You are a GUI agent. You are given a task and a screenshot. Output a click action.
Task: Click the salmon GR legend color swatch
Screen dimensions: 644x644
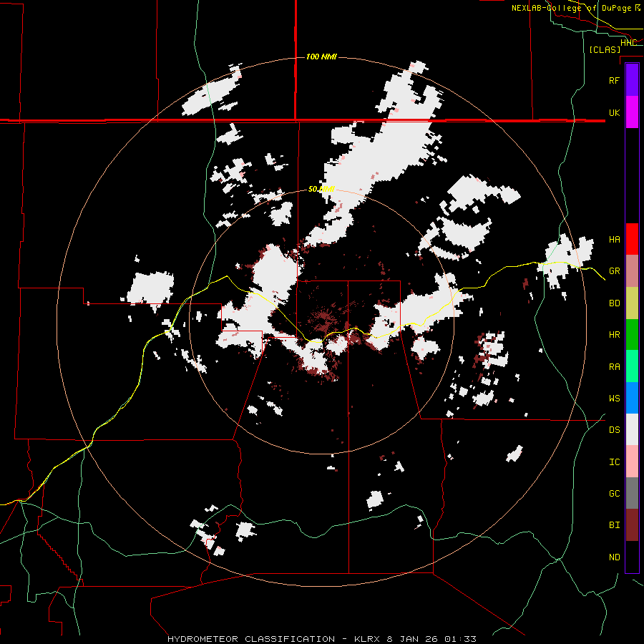pyautogui.click(x=632, y=271)
